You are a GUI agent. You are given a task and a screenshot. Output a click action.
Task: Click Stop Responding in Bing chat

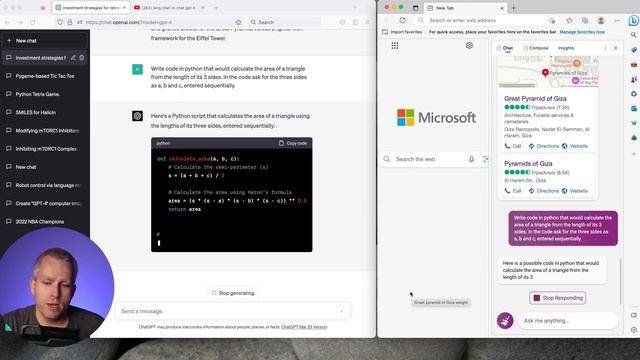coord(558,298)
